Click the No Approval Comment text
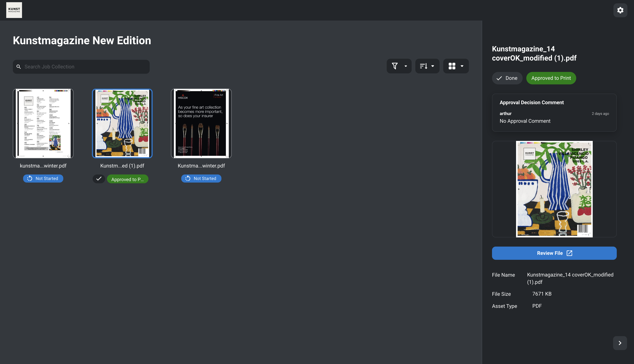 (525, 121)
